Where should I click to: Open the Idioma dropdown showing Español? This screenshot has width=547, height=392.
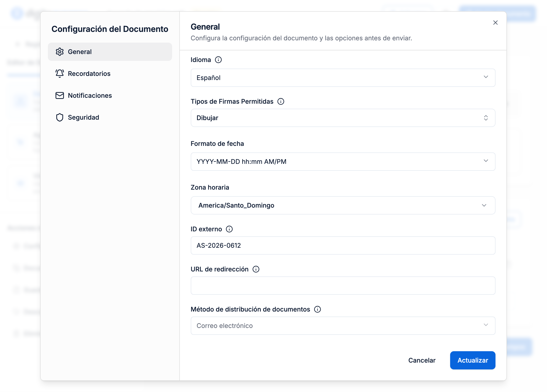[343, 78]
